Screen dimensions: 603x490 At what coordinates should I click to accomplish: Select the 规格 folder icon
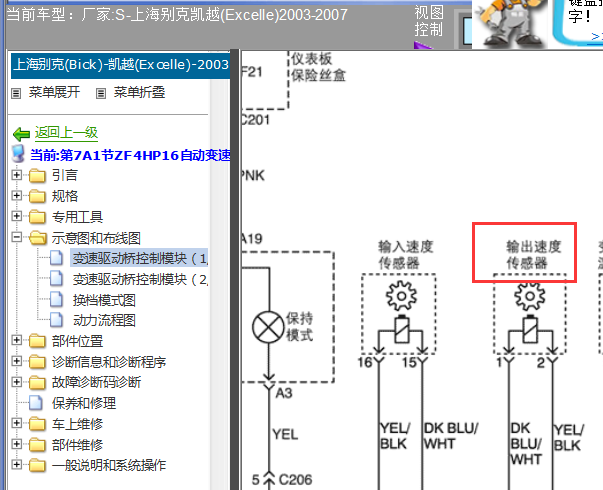tap(37, 196)
